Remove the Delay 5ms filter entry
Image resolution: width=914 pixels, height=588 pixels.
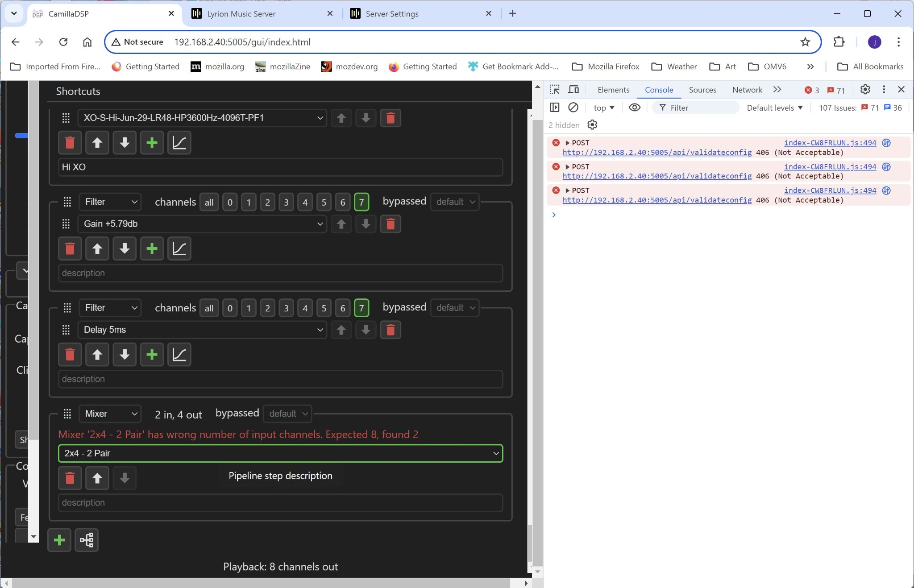pos(391,330)
